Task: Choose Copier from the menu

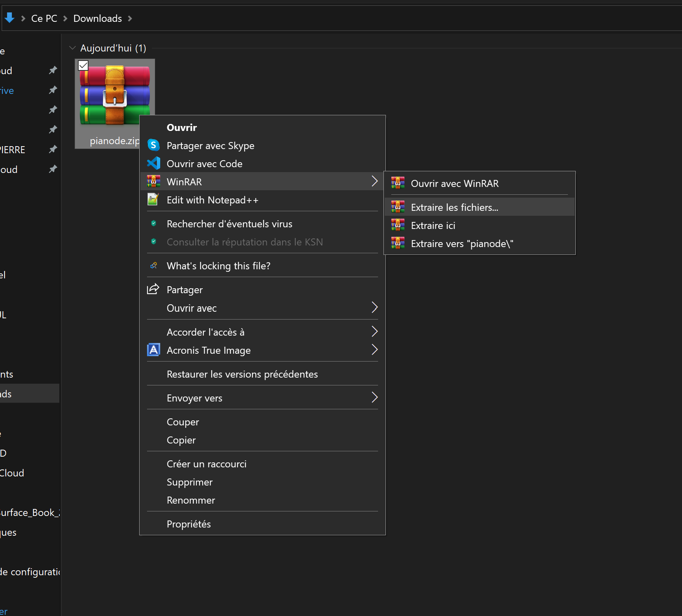Action: pos(262,440)
